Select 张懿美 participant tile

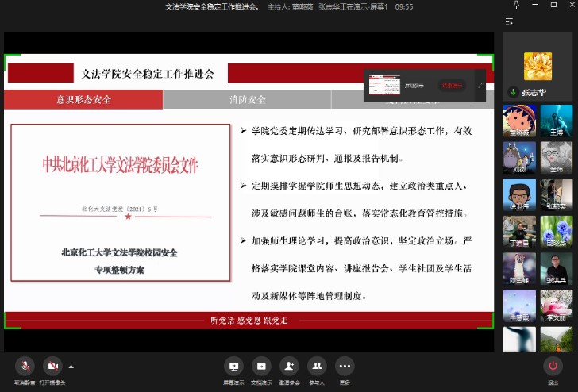coord(557,194)
